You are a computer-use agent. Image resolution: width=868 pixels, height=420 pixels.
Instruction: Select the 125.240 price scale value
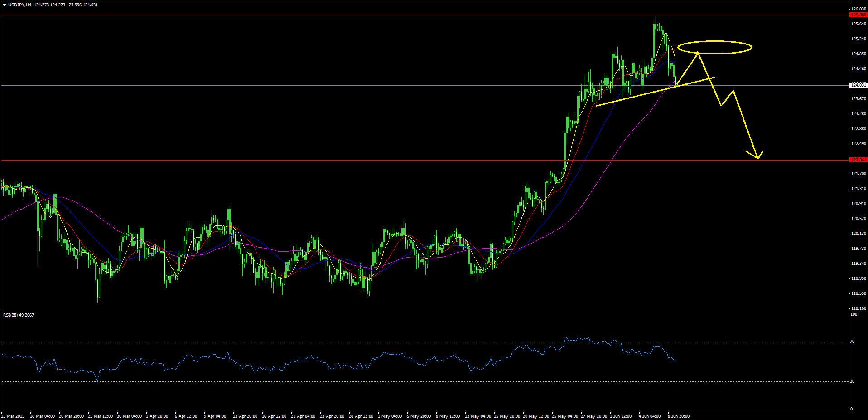[x=859, y=39]
